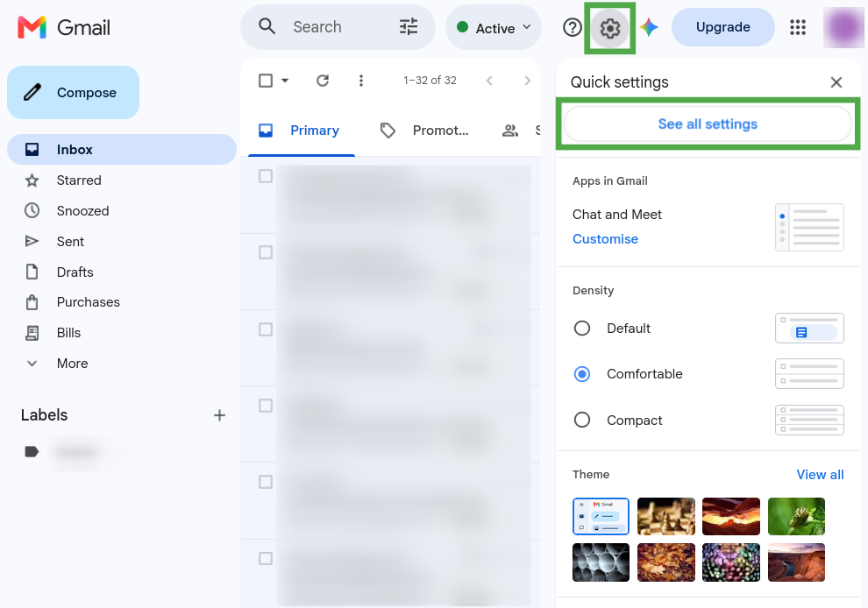868x608 pixels.
Task: Create new label plus icon
Action: [220, 415]
